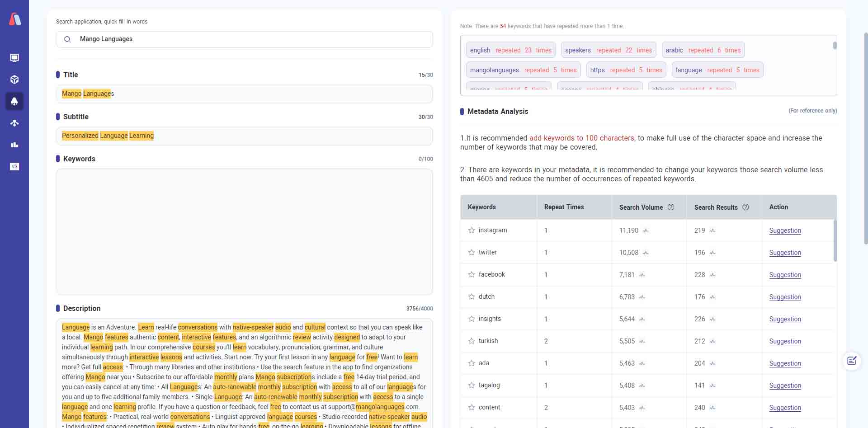Screen dimensions: 868x428
Task: Click the empty Keywords text area
Action: [x=244, y=232]
